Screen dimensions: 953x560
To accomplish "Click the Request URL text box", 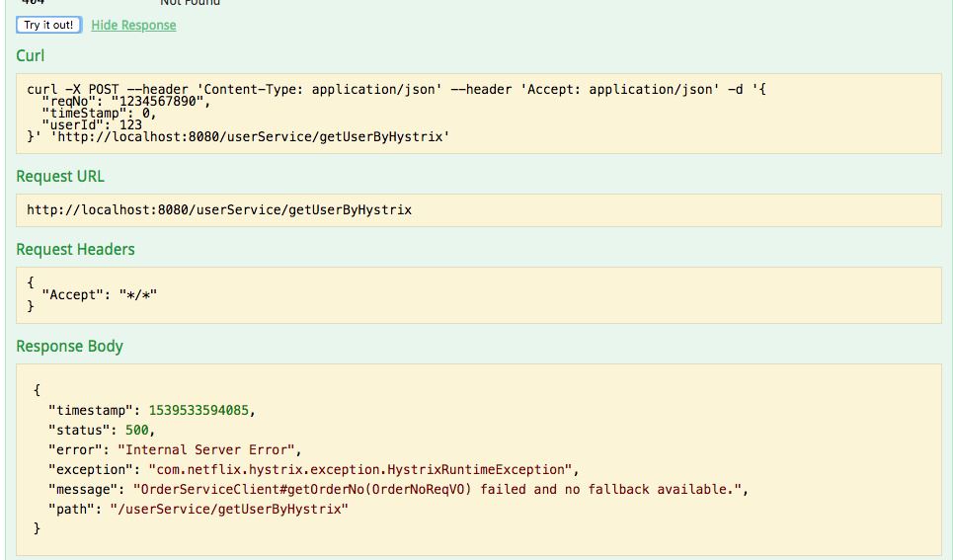I will [x=219, y=209].
